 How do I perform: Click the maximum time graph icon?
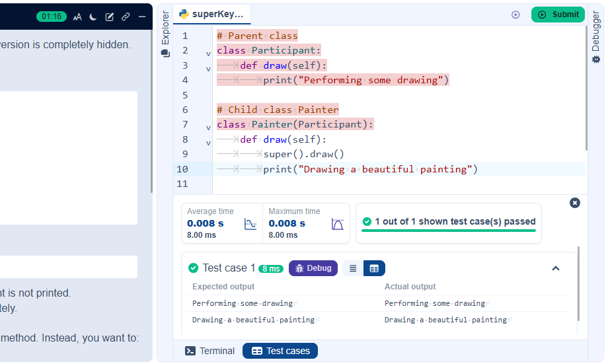click(x=337, y=224)
